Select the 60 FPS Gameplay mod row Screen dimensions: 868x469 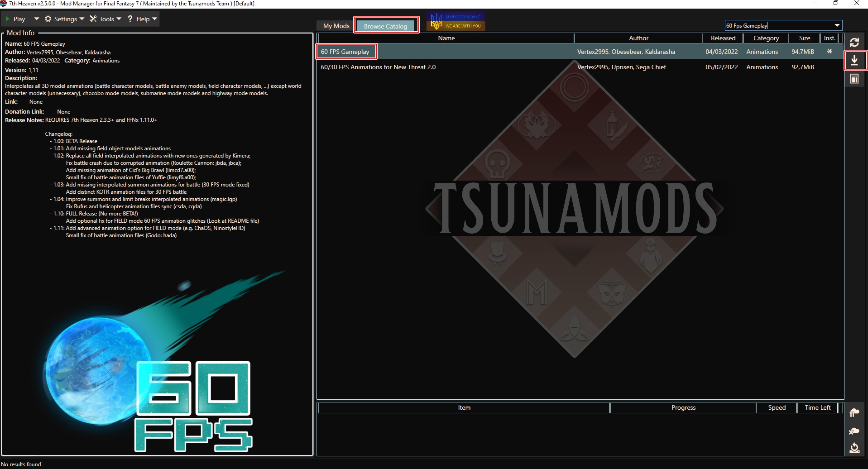(580, 52)
